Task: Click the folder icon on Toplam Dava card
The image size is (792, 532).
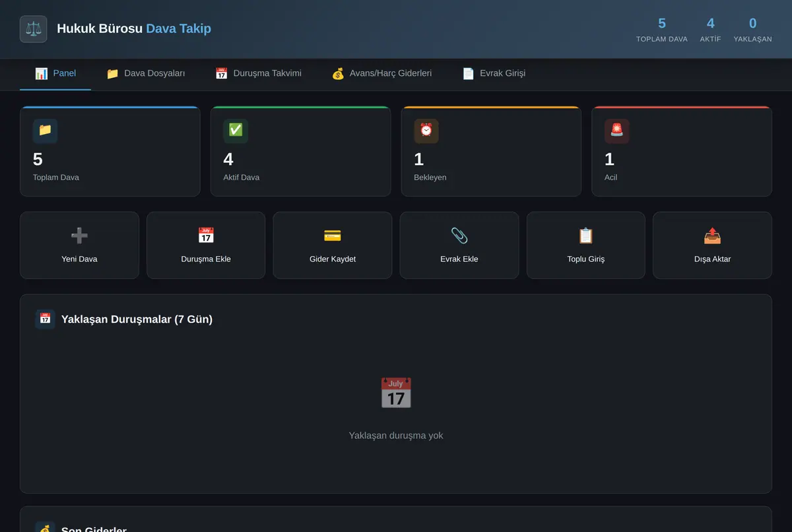Action: (45, 131)
